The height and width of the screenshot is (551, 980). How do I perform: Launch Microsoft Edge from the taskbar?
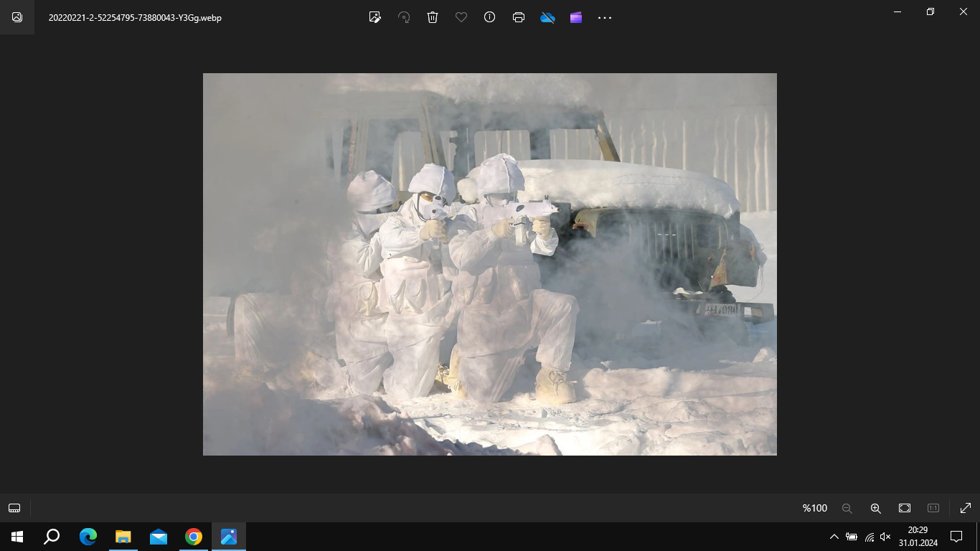88,537
